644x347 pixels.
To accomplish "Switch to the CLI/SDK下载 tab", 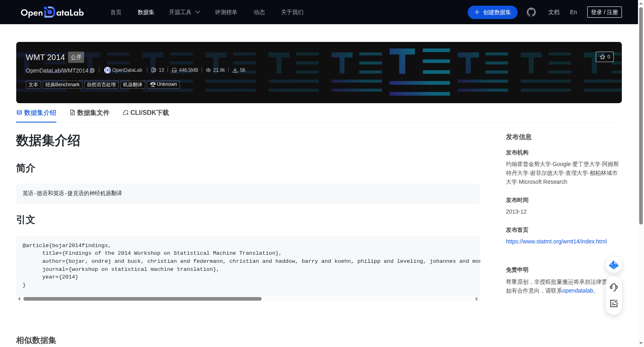I will pyautogui.click(x=146, y=113).
